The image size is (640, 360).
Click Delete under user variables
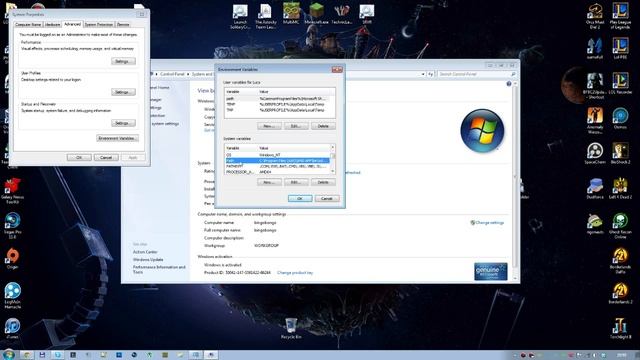click(323, 126)
